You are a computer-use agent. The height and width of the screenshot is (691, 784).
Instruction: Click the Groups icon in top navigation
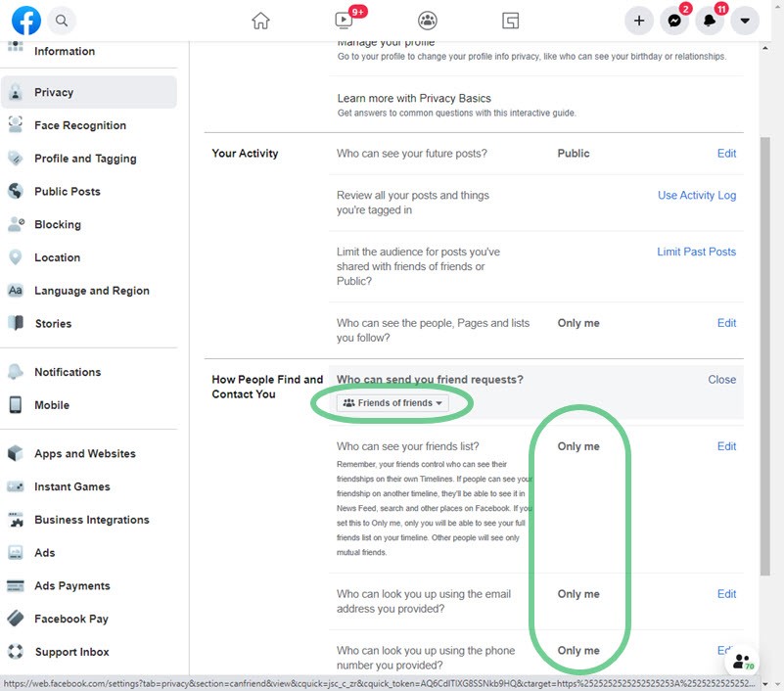[427, 20]
